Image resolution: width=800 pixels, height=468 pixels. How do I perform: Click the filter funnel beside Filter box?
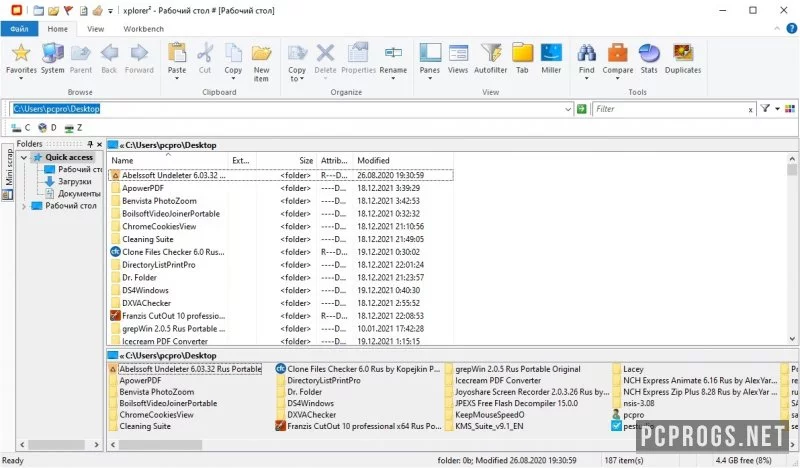click(765, 108)
